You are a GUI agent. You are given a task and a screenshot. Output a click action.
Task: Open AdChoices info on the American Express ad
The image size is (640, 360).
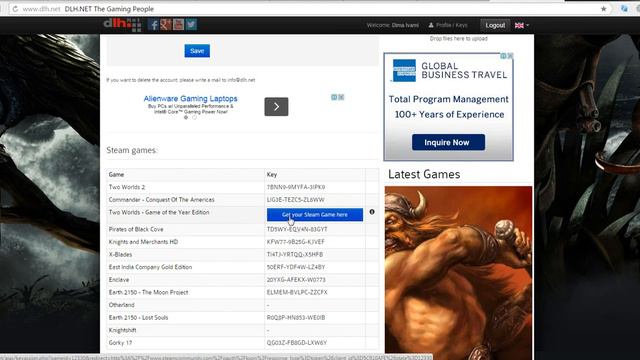coord(503,56)
